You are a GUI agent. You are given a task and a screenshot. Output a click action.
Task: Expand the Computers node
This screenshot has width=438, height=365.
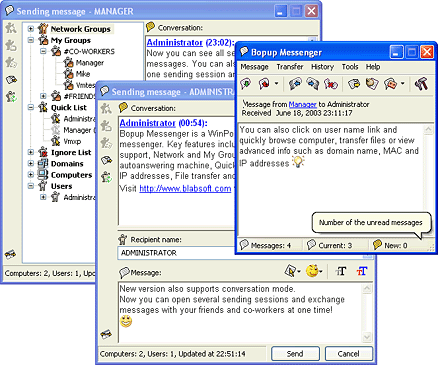coord(31,175)
